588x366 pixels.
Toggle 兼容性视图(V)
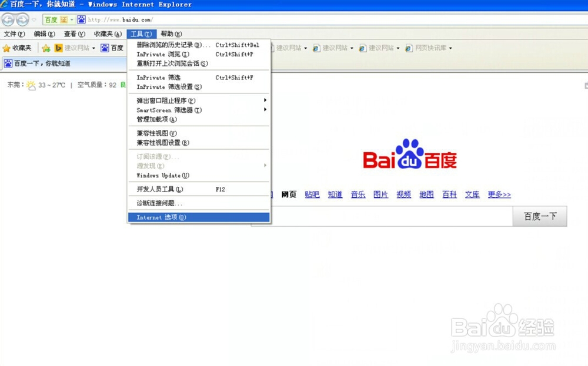(x=198, y=133)
